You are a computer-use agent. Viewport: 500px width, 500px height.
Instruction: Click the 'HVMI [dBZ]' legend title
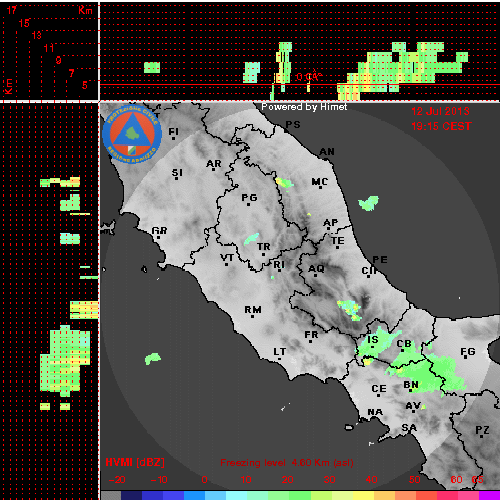(135, 462)
